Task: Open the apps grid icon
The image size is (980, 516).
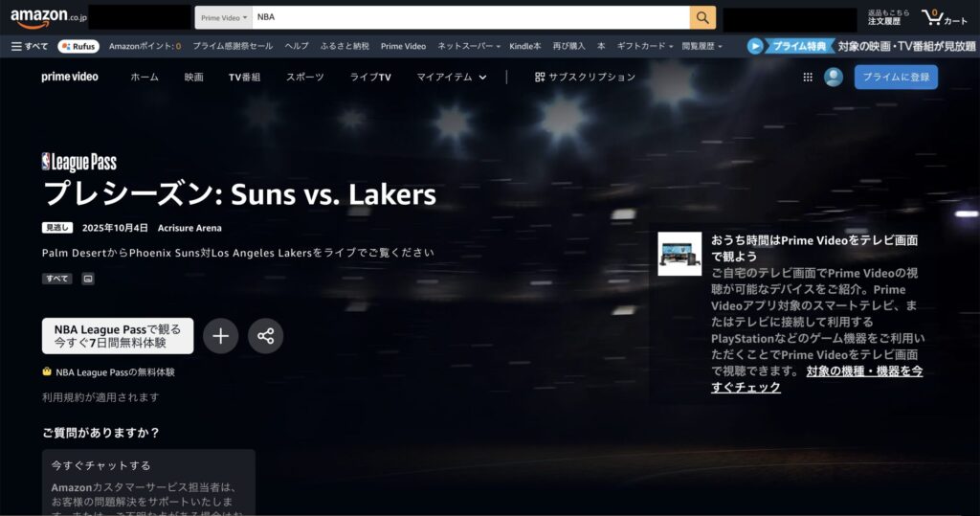Action: tap(808, 77)
